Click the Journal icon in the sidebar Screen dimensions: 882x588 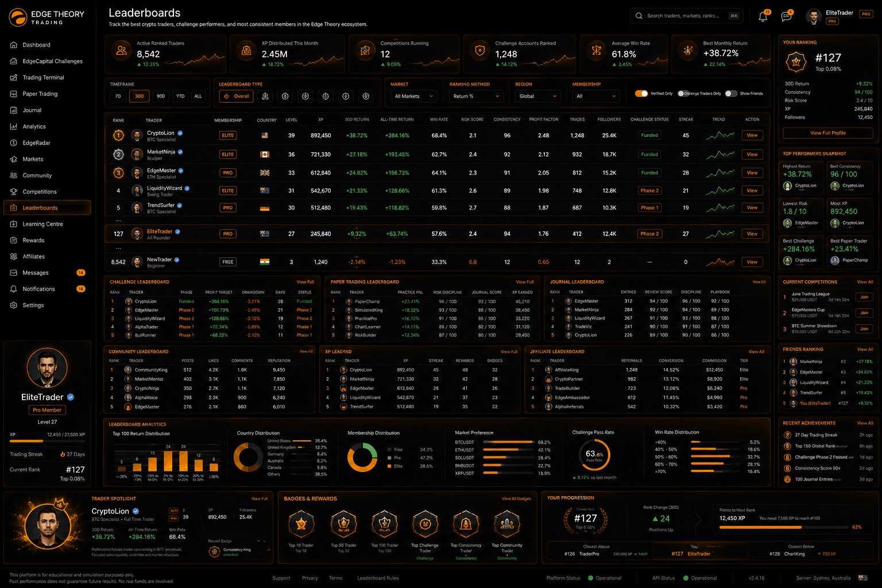click(14, 110)
